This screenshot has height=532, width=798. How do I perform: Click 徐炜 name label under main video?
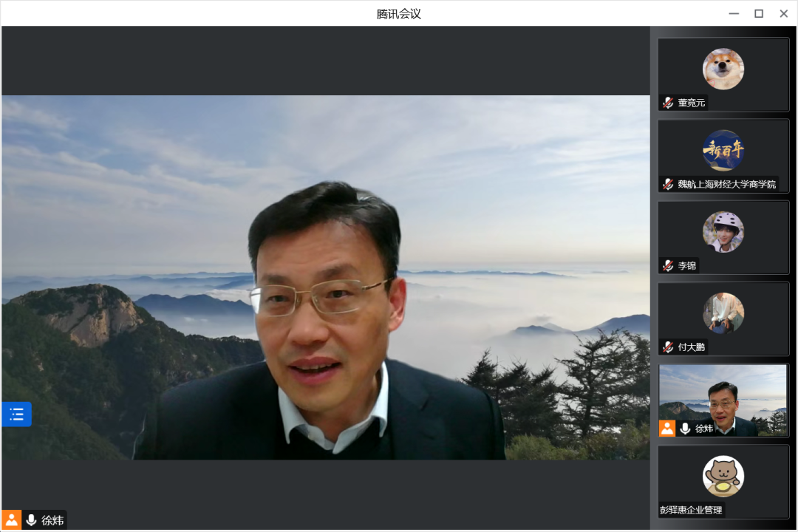(52, 520)
